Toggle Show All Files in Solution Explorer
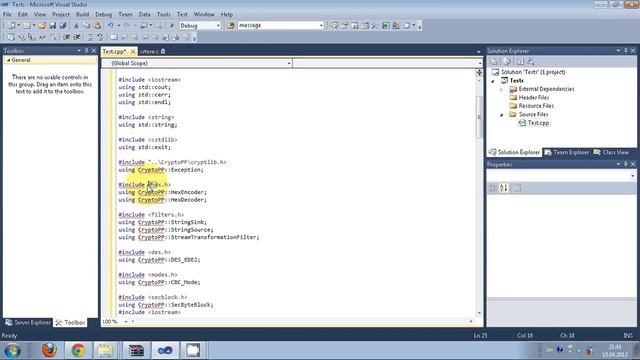 507,62
